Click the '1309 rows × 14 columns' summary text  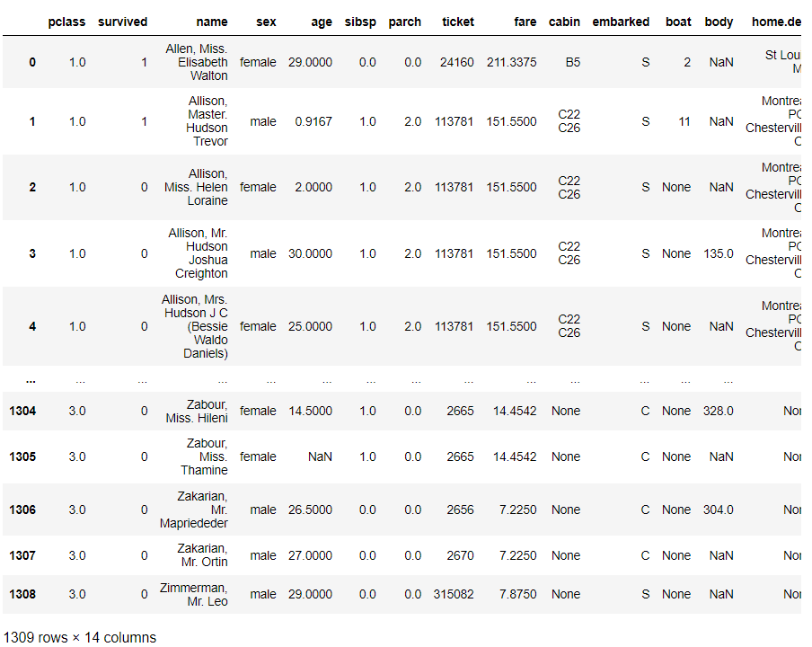80,637
